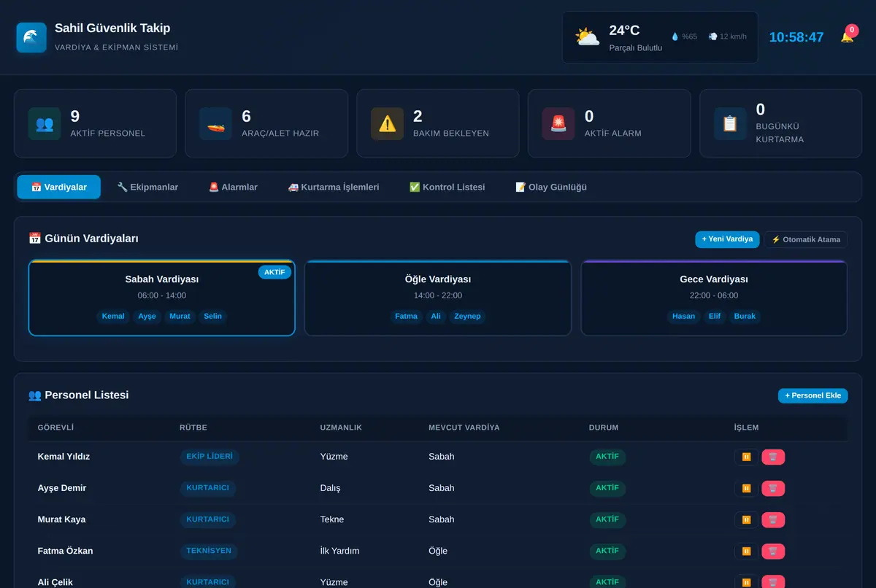This screenshot has width=876, height=588.
Task: Pause Kemal Yıldız with the pause icon
Action: coord(746,457)
